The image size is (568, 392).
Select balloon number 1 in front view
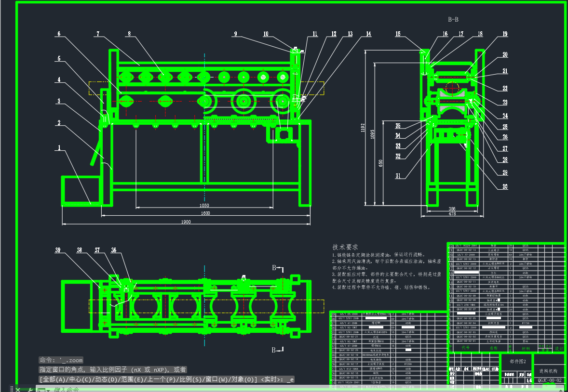click(59, 147)
